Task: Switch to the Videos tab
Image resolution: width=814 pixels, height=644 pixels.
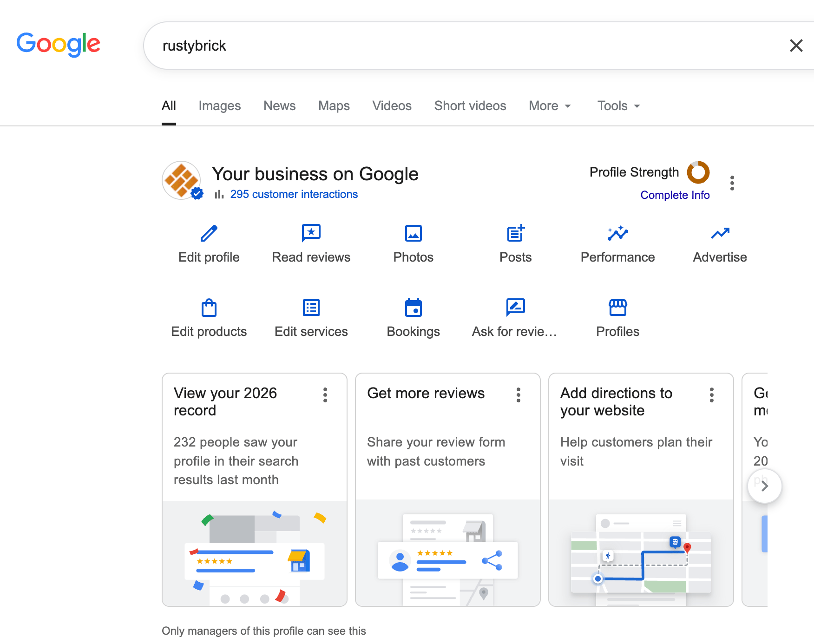Action: click(392, 106)
